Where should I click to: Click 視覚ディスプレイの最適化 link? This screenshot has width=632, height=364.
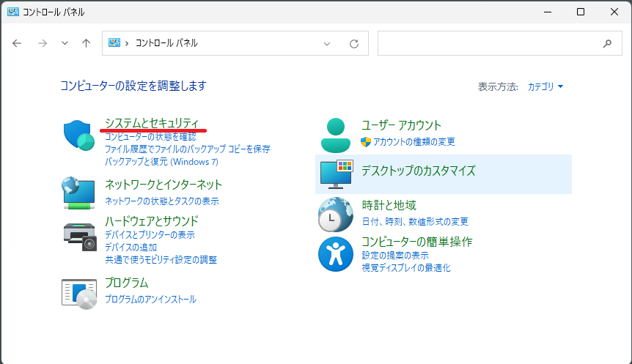[x=406, y=268]
